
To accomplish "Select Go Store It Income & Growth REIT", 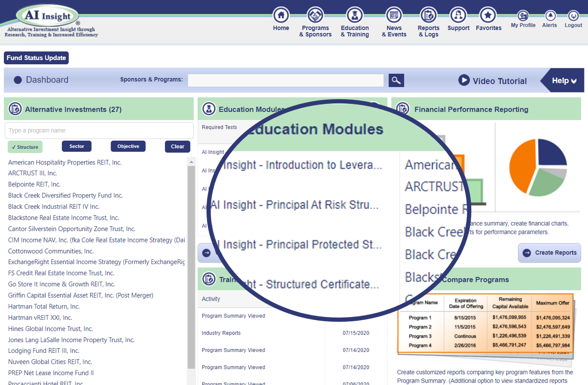I will click(62, 284).
